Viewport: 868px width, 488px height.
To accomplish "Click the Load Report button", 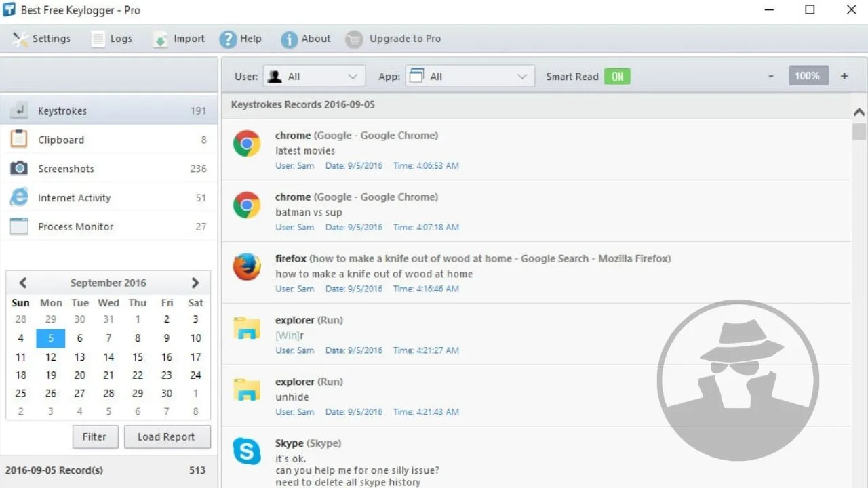I will tap(167, 437).
